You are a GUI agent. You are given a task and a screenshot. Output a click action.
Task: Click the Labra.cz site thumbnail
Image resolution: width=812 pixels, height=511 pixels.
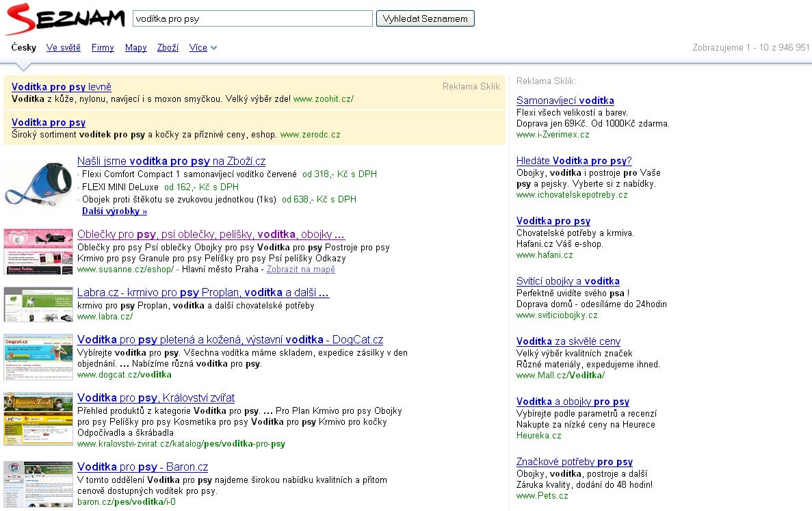coord(38,304)
